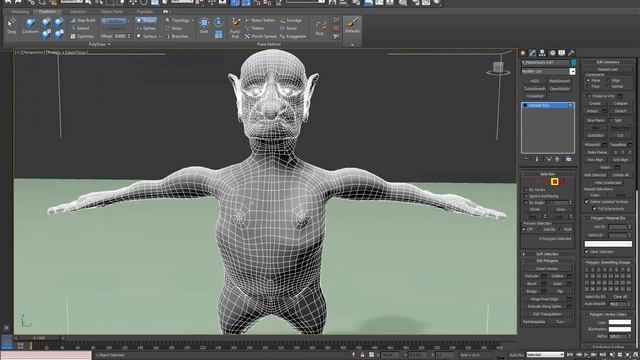Open the Modifier List dropdown
The width and height of the screenshot is (640, 360).
572,71
